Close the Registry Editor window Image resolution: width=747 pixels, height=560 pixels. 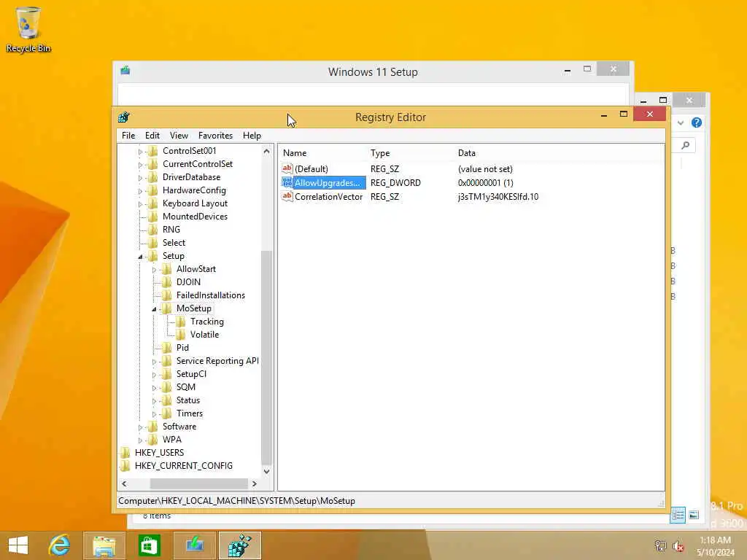[x=650, y=114]
